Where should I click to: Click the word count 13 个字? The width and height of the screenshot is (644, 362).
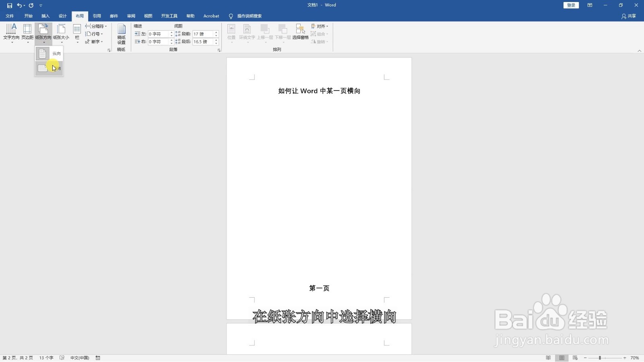click(46, 358)
